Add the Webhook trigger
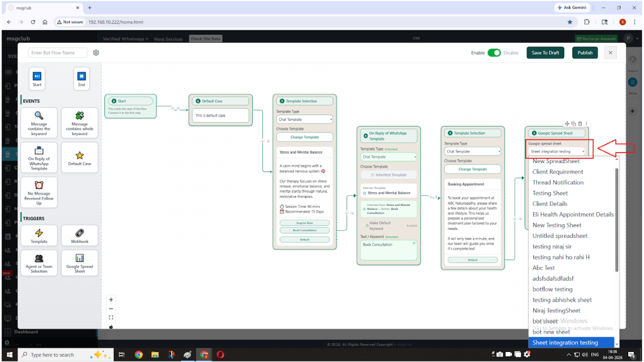 point(79,235)
